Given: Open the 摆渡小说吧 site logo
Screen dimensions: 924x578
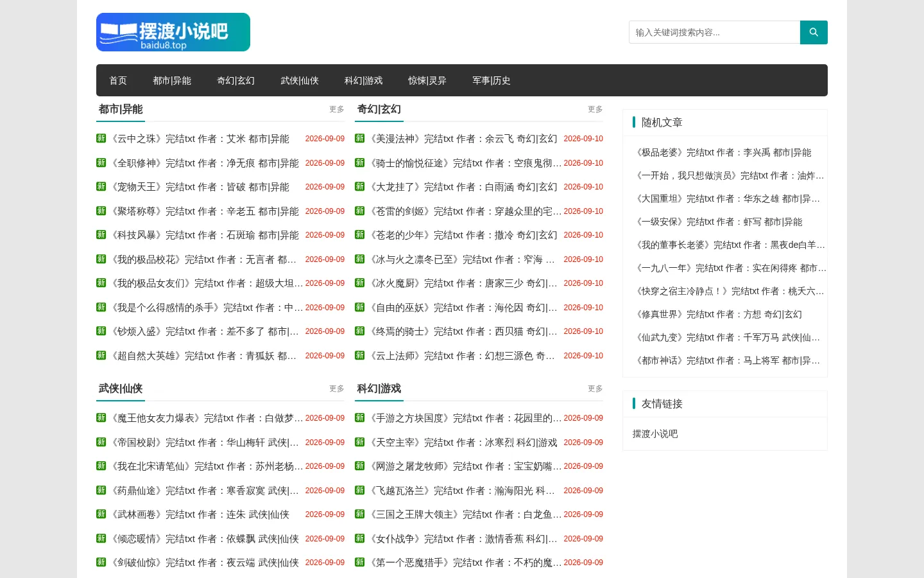Looking at the screenshot, I should coord(173,32).
